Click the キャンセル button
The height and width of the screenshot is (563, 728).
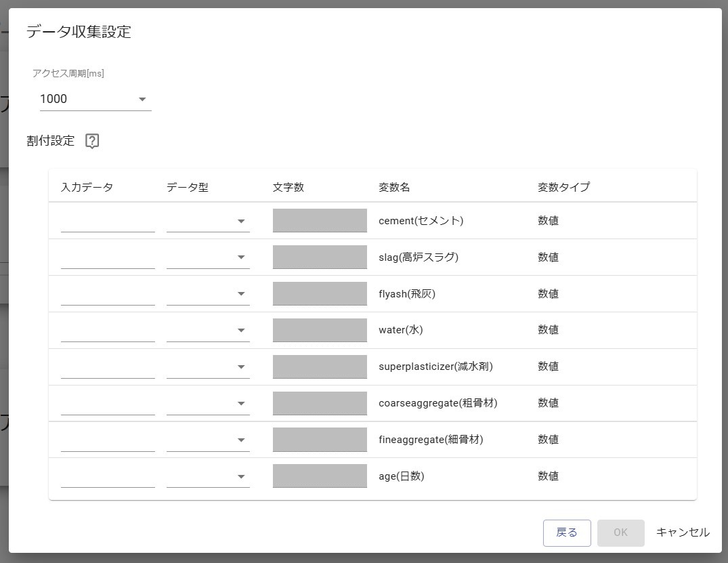[x=682, y=533]
